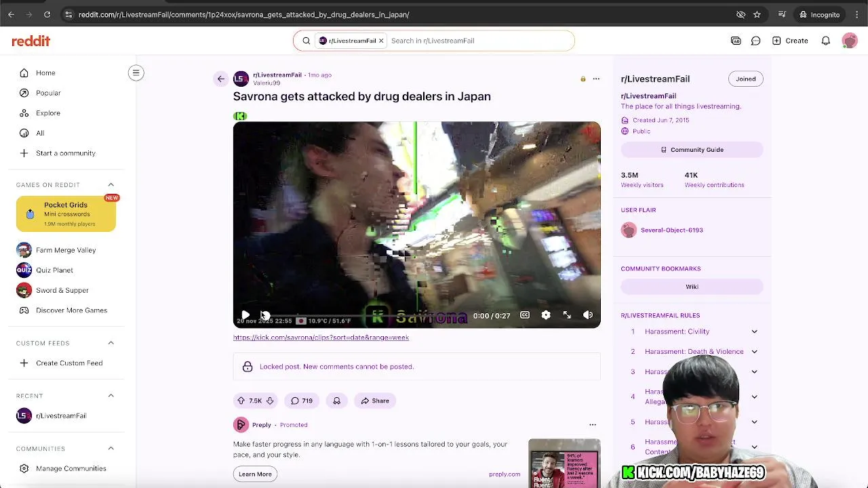The width and height of the screenshot is (868, 488).
Task: Open the notifications bell
Action: (825, 41)
